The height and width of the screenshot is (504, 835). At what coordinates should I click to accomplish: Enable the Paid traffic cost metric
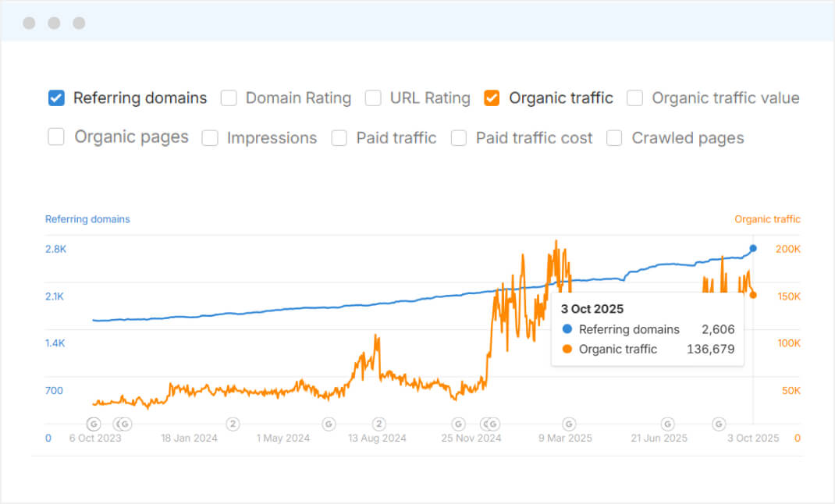(x=458, y=137)
